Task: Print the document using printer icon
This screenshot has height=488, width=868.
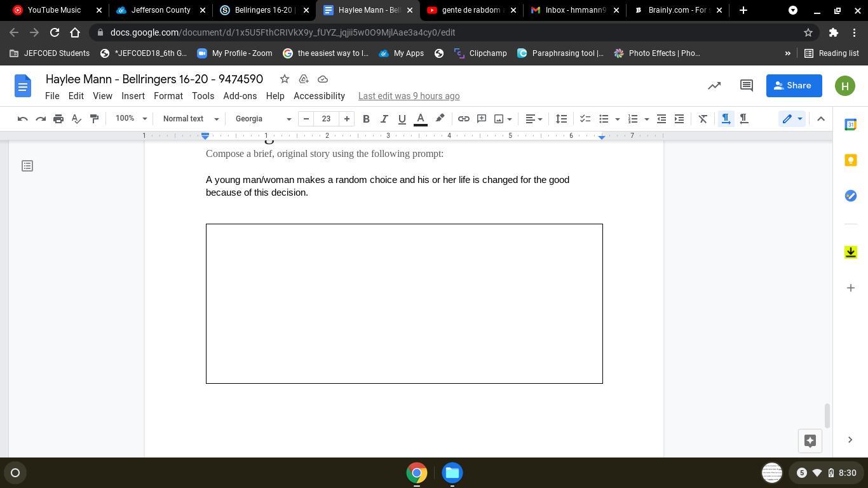Action: click(x=58, y=119)
